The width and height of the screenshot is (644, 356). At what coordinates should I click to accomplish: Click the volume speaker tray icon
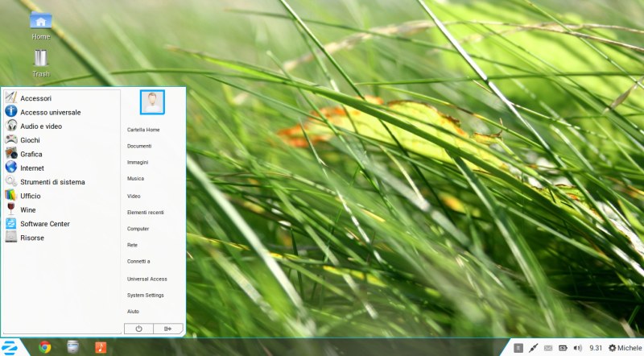click(577, 348)
